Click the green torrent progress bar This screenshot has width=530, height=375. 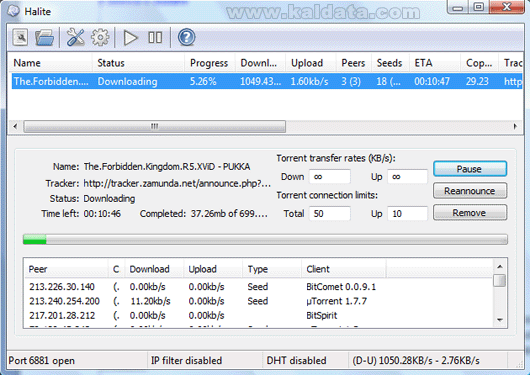(265, 239)
